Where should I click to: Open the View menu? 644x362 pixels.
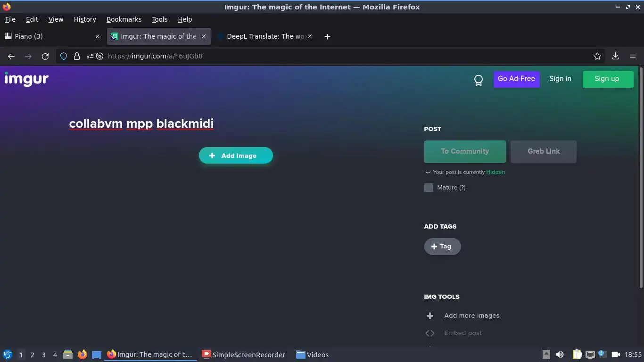[x=56, y=19]
